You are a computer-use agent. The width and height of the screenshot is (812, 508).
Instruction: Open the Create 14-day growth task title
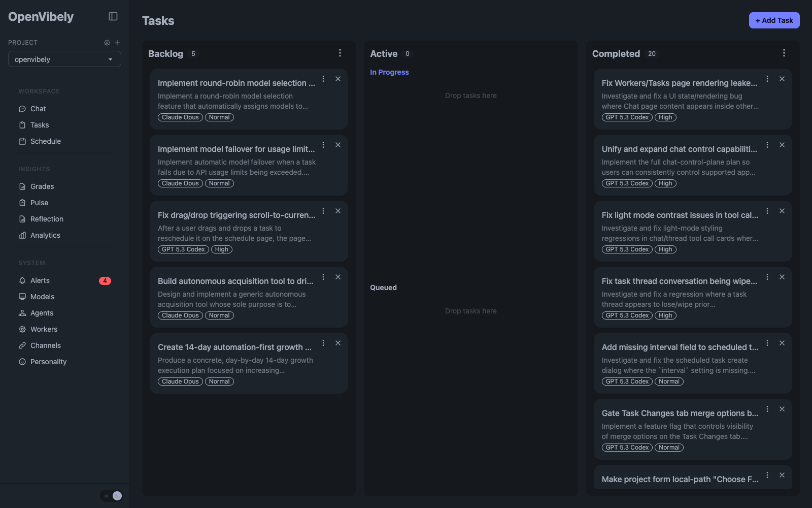point(234,347)
